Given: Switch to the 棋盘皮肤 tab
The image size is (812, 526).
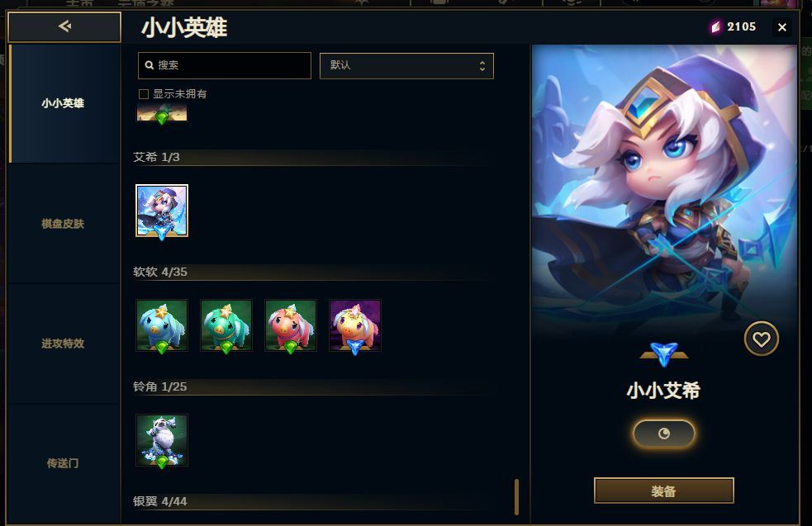Looking at the screenshot, I should pos(63,224).
